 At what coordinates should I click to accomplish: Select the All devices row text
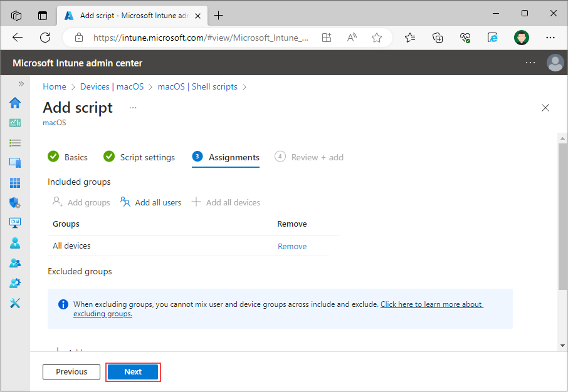coord(71,245)
